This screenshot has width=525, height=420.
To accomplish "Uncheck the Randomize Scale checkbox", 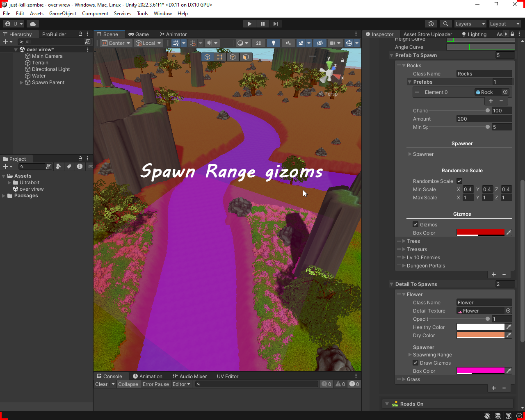I will coord(459,181).
